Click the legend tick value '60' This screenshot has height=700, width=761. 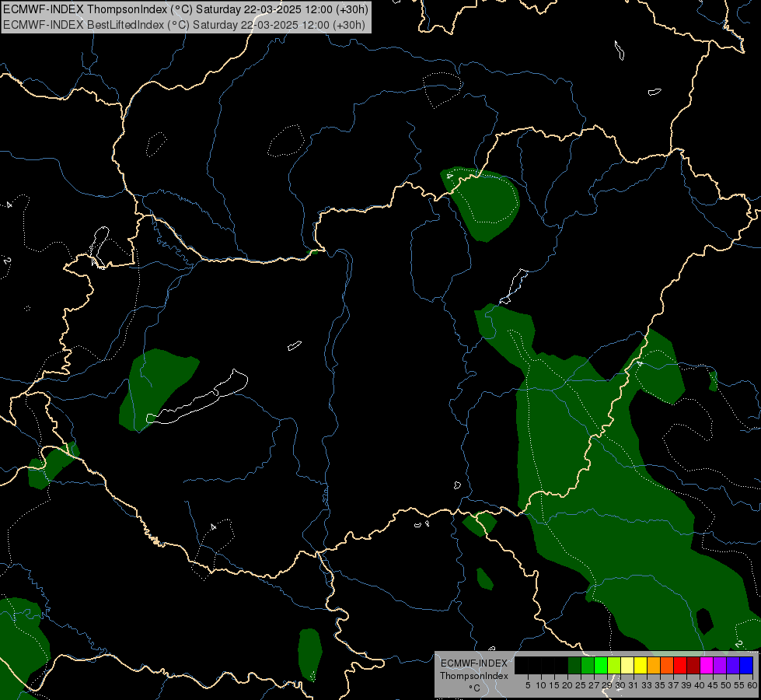[752, 685]
